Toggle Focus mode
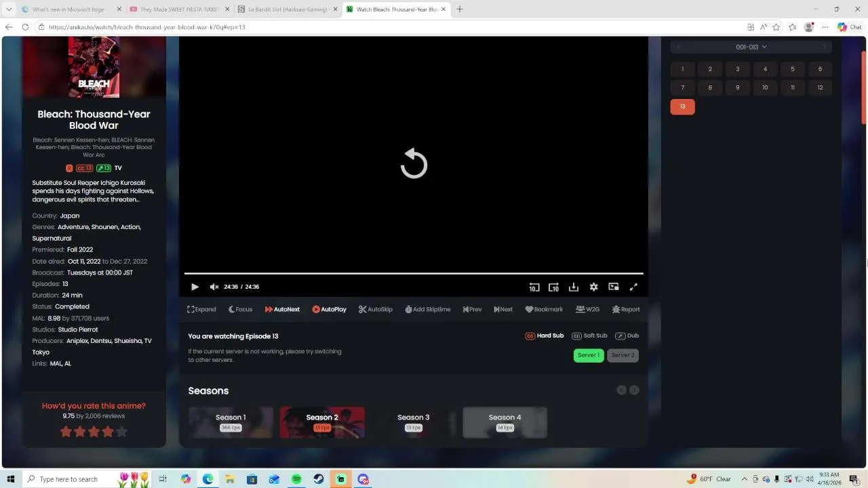Image resolution: width=868 pixels, height=488 pixels. [240, 309]
